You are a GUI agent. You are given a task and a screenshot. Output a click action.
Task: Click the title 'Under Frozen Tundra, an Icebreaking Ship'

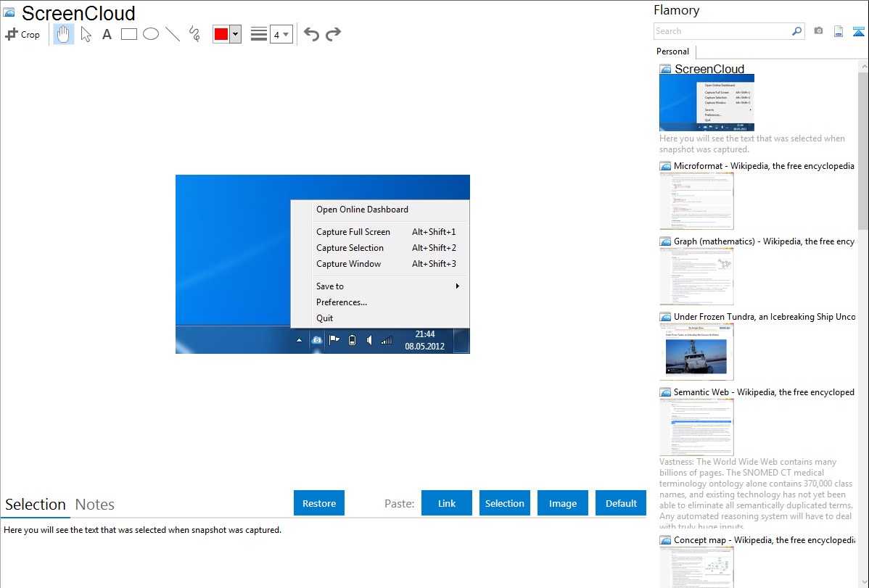(765, 317)
